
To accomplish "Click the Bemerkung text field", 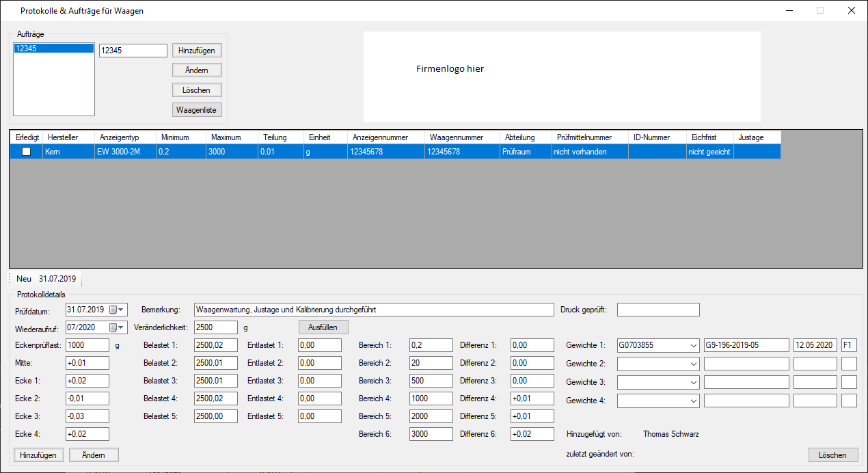I will pos(373,310).
